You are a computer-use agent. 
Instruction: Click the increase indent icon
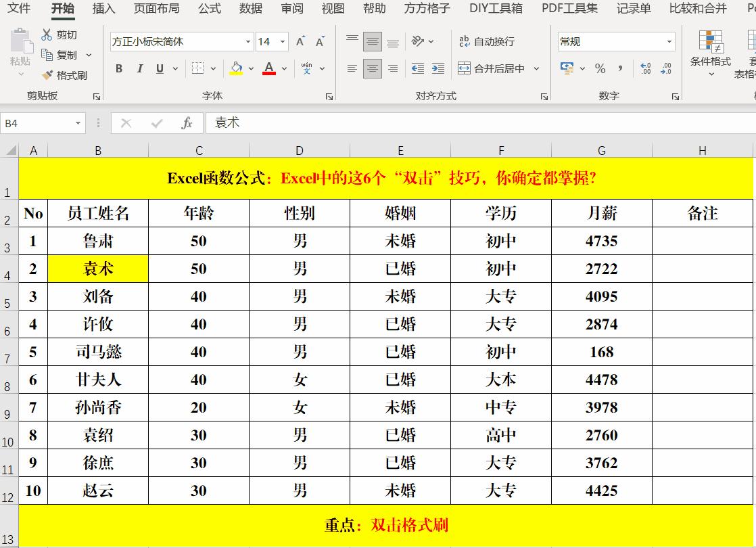438,68
